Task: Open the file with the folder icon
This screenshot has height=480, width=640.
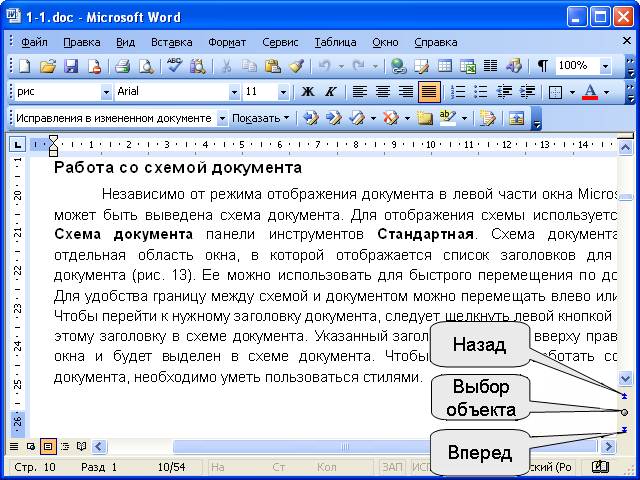Action: point(48,66)
